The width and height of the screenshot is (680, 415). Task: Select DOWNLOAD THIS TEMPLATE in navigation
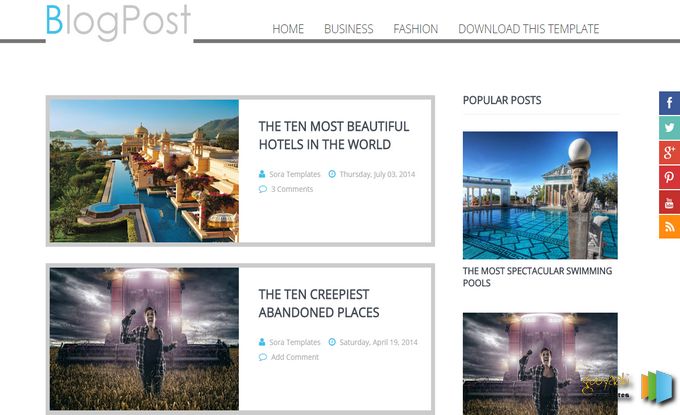coord(529,29)
